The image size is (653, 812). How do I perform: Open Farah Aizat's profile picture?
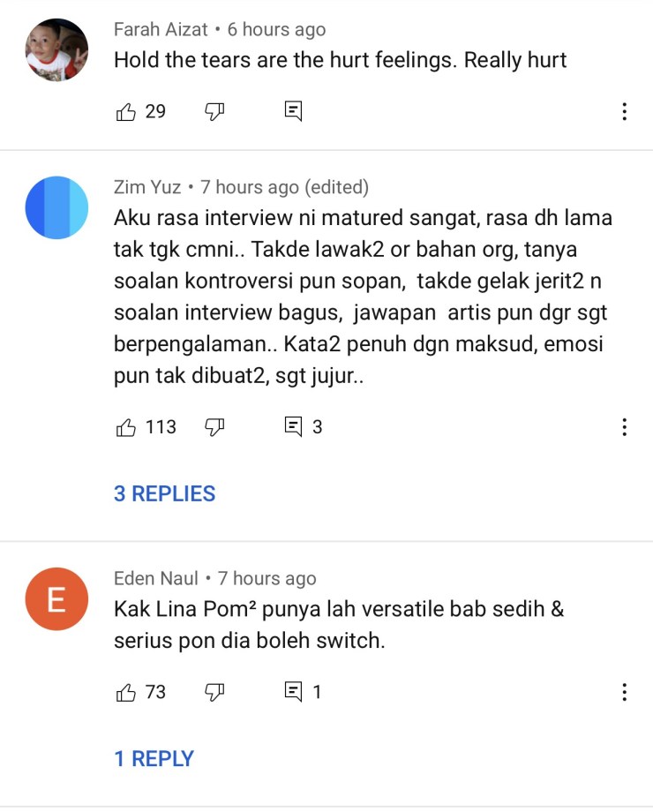pos(57,49)
